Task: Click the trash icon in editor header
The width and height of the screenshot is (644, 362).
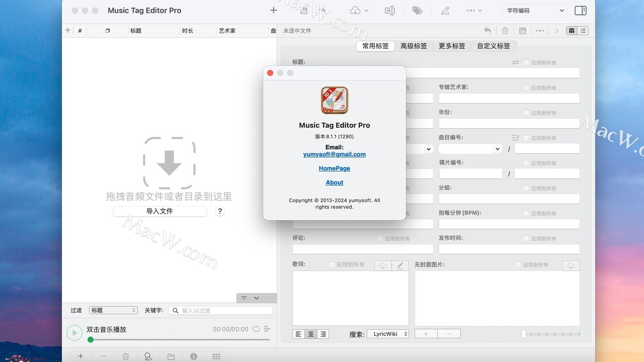Action: coord(505,31)
